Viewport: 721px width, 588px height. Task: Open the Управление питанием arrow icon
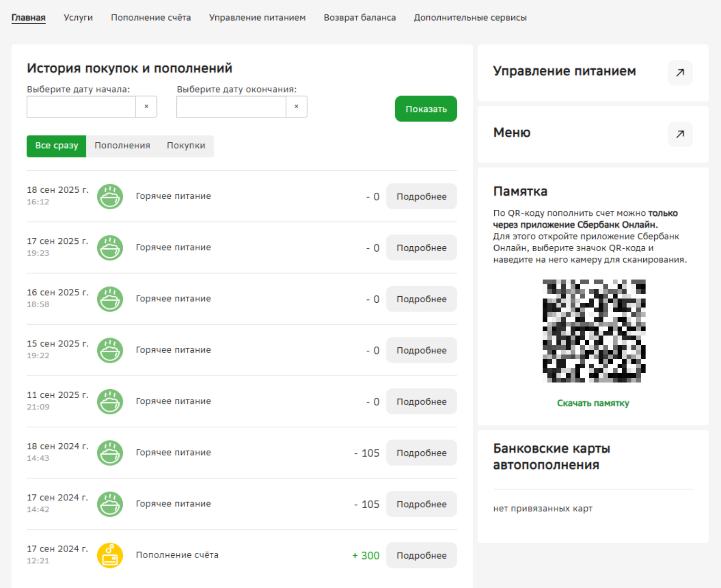coord(680,73)
